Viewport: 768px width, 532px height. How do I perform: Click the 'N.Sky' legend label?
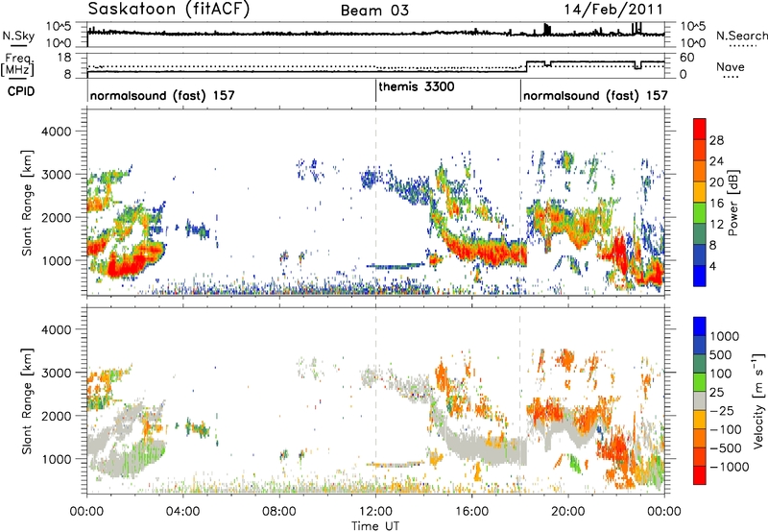point(18,36)
